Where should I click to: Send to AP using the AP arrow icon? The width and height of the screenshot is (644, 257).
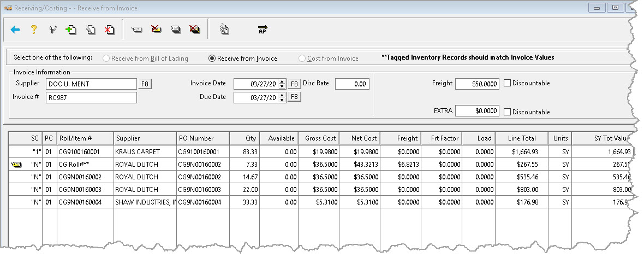coord(263,30)
